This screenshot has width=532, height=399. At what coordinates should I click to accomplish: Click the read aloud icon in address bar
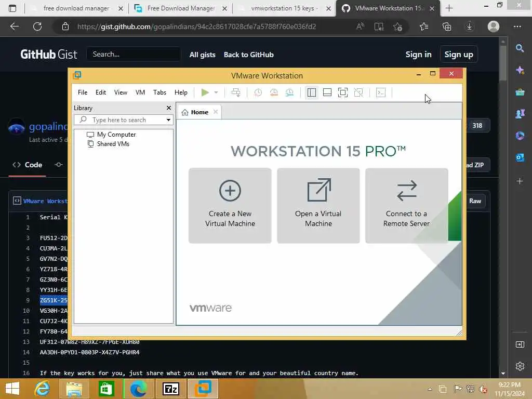tap(361, 26)
